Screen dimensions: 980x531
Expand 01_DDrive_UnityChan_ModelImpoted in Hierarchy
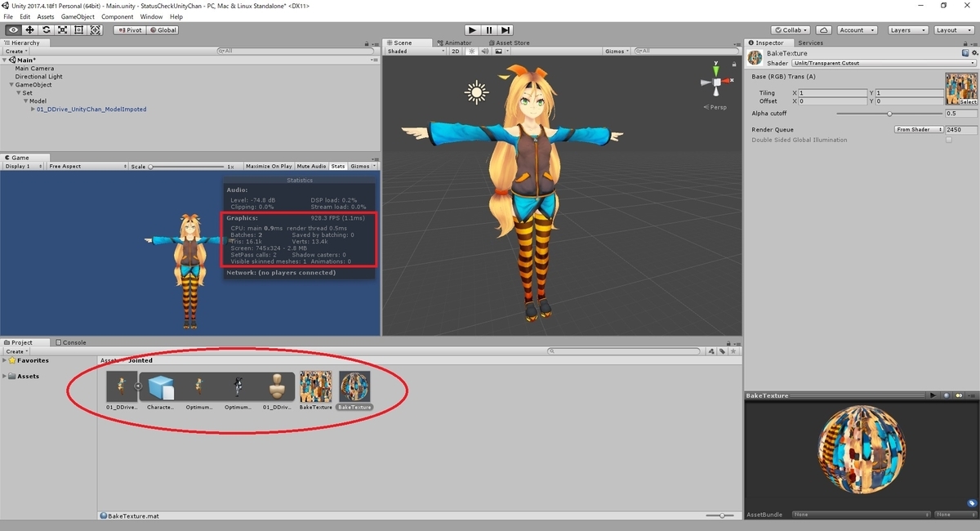coord(33,109)
